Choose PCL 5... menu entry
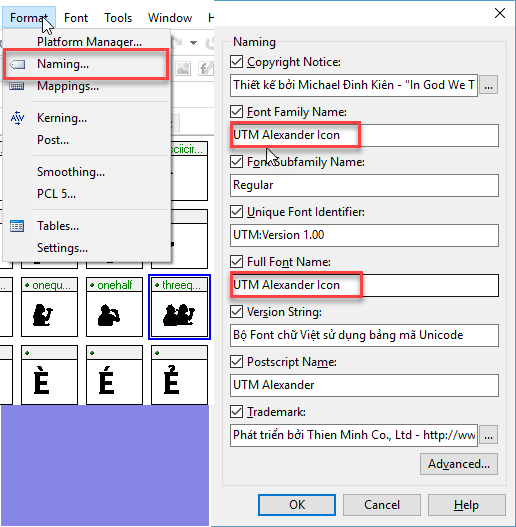 point(86,194)
